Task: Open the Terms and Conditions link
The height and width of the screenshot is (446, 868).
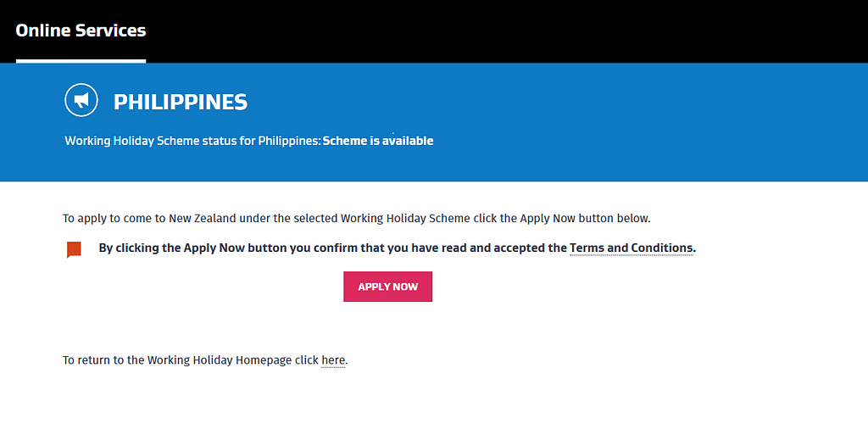Action: [x=632, y=248]
